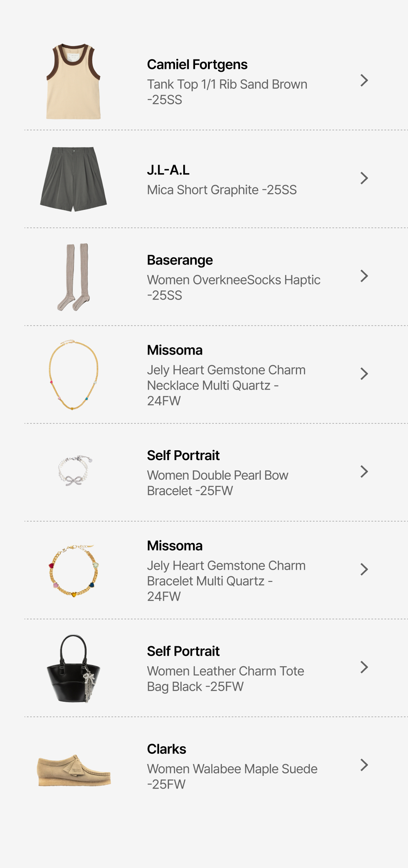Click chevron beside Clarks Walabee Maple Suede
This screenshot has height=868, width=408.
[x=364, y=765]
